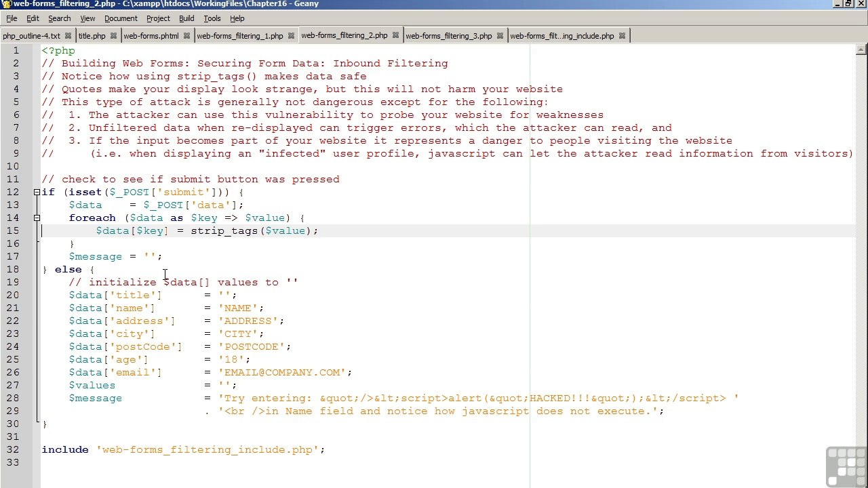Click the 'Notice how using strip_tags()' comment
The image size is (868, 488).
[204, 77]
